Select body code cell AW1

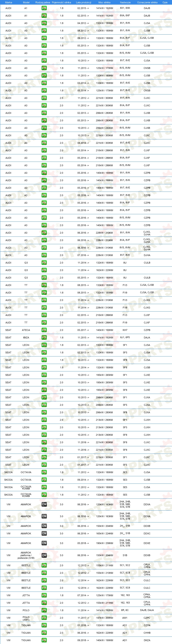(x=125, y=618)
